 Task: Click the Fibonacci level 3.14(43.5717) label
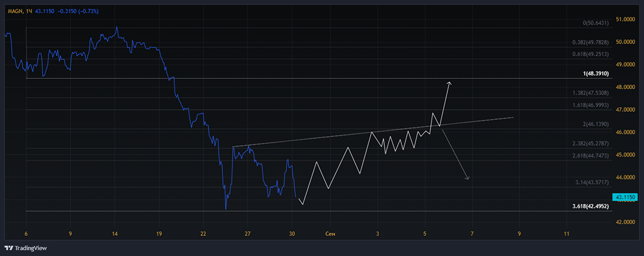point(592,182)
